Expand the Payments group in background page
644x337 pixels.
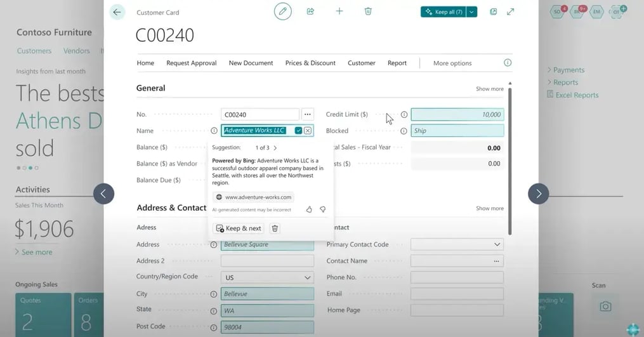(566, 70)
